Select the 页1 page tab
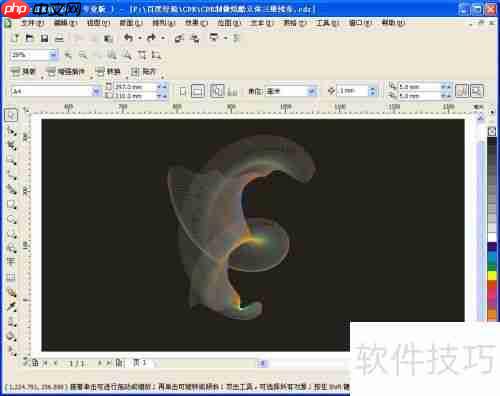The image size is (500, 396). [140, 362]
